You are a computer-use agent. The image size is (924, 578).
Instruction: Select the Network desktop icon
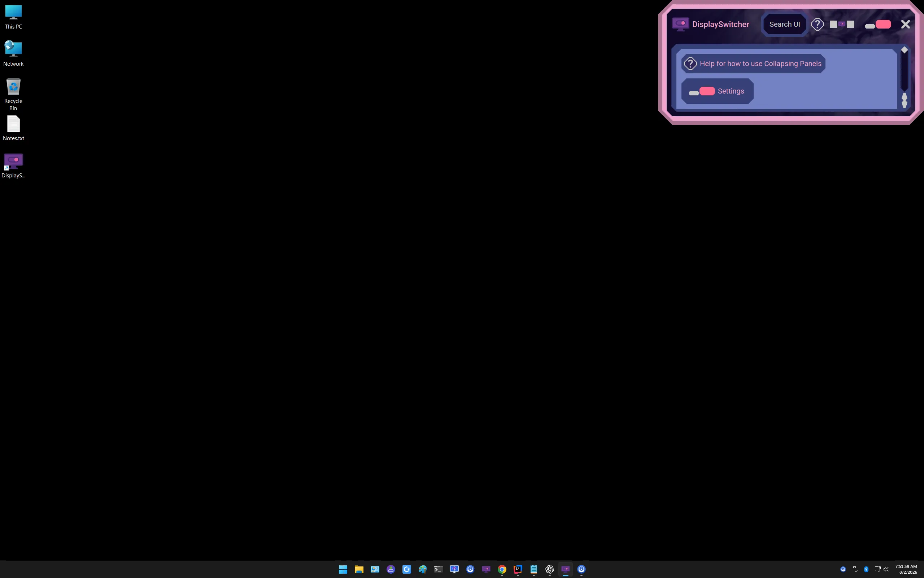(x=13, y=53)
